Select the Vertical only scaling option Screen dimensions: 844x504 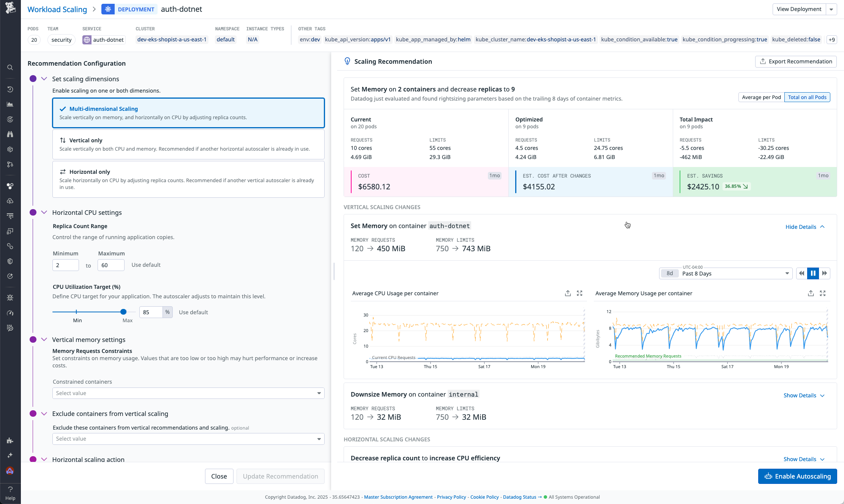point(188,144)
